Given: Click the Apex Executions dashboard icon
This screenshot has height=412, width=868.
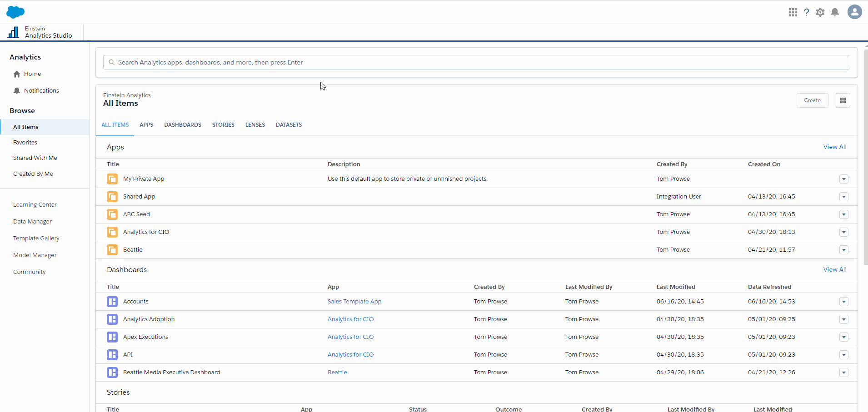Looking at the screenshot, I should [x=112, y=337].
